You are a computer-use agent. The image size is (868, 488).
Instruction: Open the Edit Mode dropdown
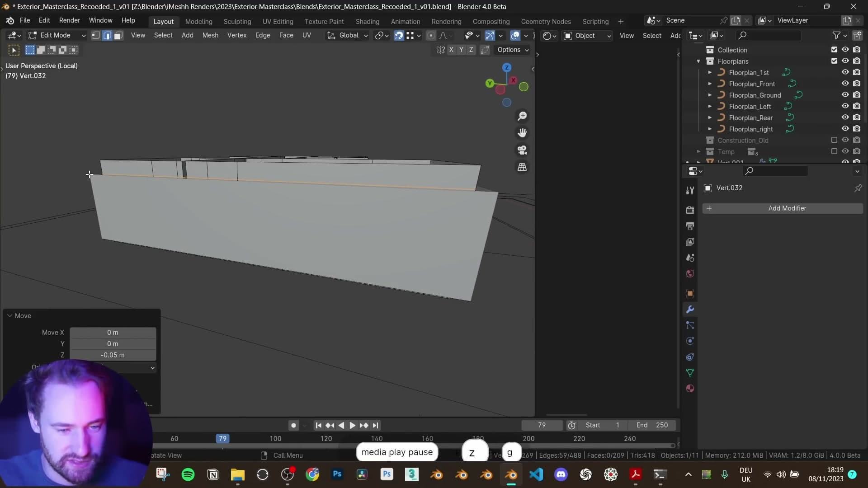click(x=57, y=36)
